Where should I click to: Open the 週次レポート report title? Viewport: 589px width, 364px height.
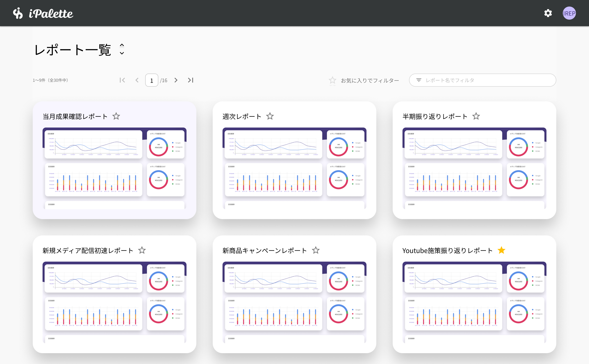pyautogui.click(x=242, y=116)
